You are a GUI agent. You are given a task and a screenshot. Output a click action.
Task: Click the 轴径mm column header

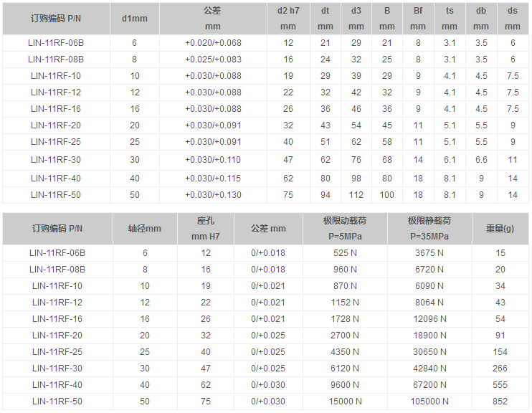[145, 229]
